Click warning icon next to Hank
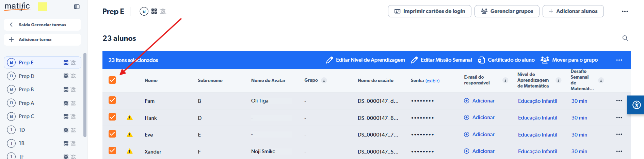The height and width of the screenshot is (159, 644). point(129,118)
